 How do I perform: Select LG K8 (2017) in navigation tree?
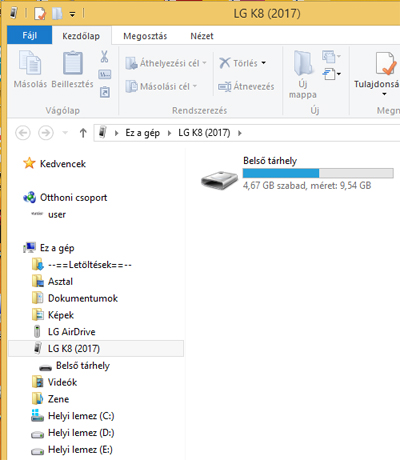click(96, 348)
